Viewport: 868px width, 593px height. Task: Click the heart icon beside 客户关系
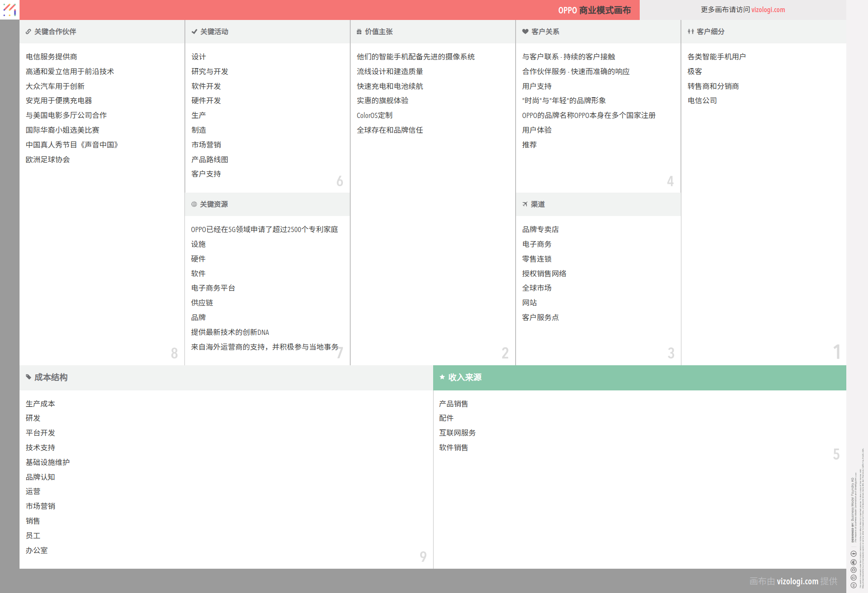tap(525, 32)
